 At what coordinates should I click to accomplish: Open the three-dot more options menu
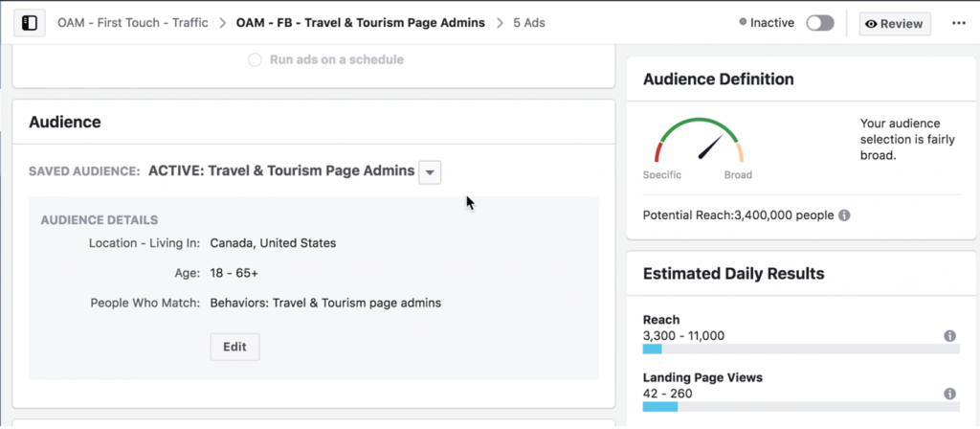click(x=958, y=23)
